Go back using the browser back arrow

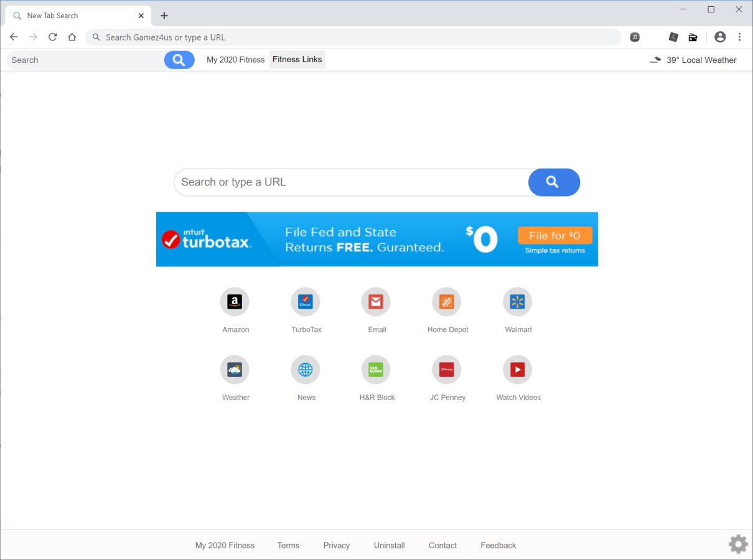point(14,37)
